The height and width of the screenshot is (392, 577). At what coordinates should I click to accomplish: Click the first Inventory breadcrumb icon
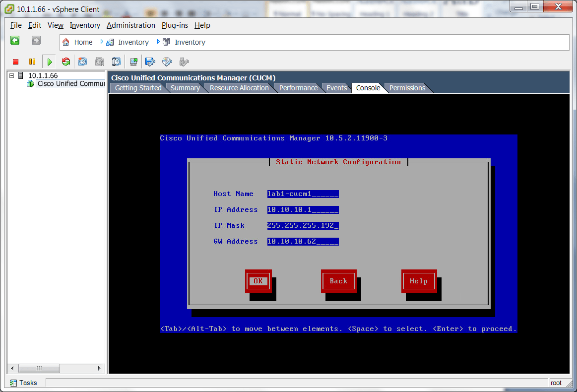pyautogui.click(x=110, y=42)
